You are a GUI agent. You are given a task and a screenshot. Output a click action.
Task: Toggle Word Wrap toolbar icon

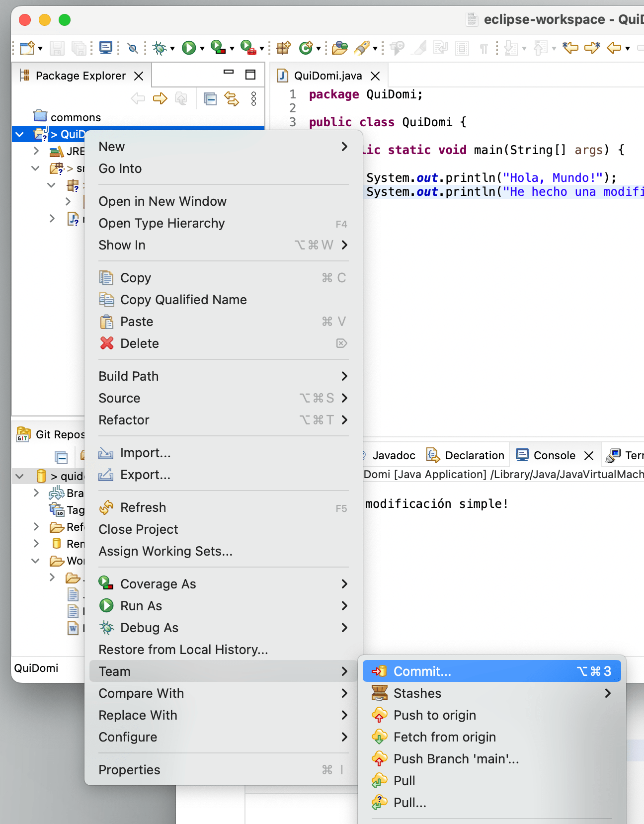pyautogui.click(x=441, y=48)
